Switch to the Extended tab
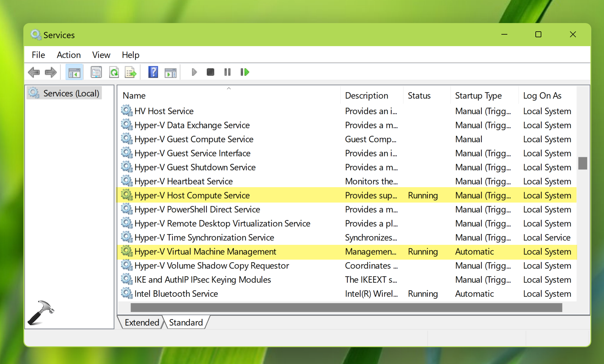604x364 pixels. [142, 322]
